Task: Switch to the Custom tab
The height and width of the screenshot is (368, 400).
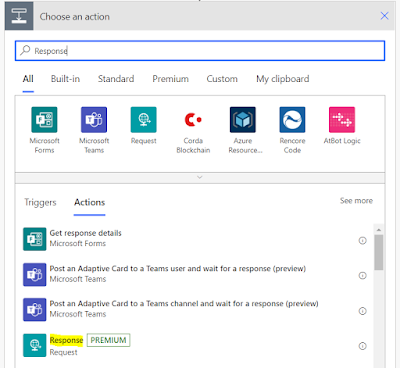Action: pyautogui.click(x=222, y=79)
